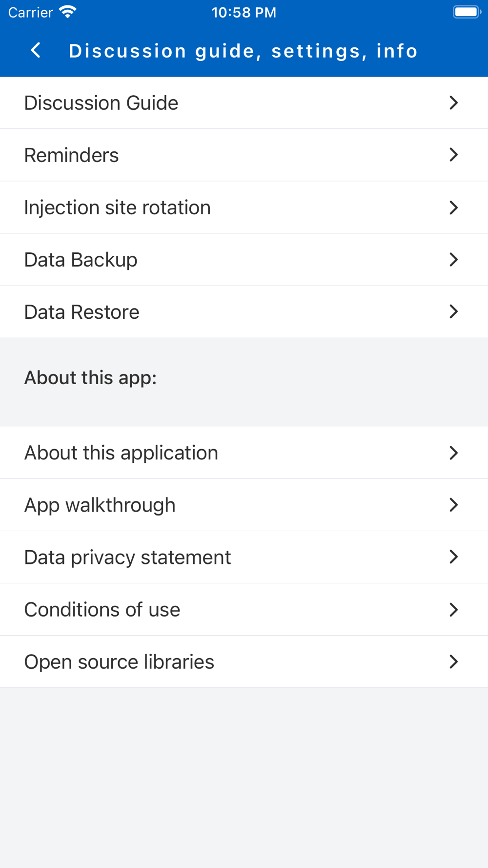Screen dimensions: 488x868
Task: View the Data privacy statement
Action: click(x=244, y=557)
